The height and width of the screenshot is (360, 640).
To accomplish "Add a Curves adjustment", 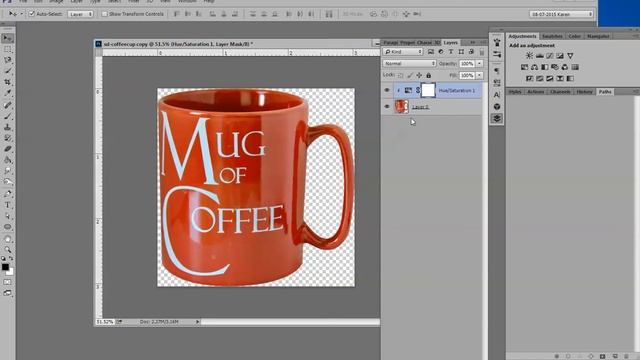I will (550, 56).
